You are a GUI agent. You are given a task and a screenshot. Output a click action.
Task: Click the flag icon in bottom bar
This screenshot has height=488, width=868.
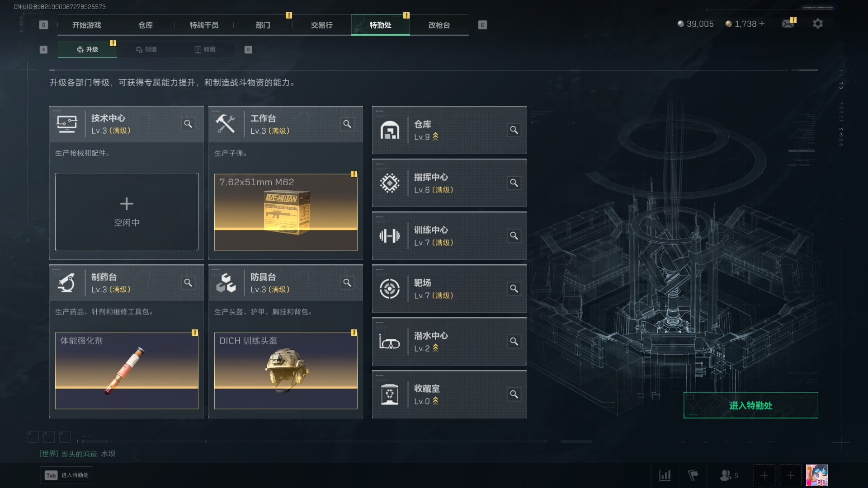(x=693, y=475)
